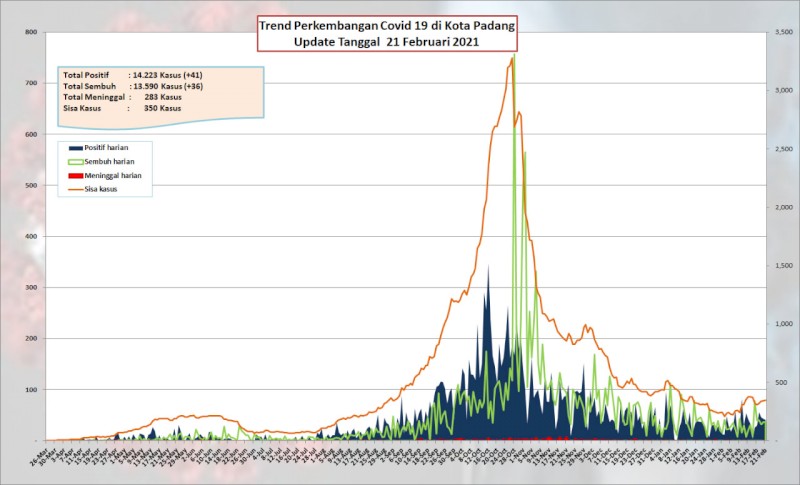
Task: Click the Sisa Kasus 350 summary line
Action: pyautogui.click(x=122, y=108)
